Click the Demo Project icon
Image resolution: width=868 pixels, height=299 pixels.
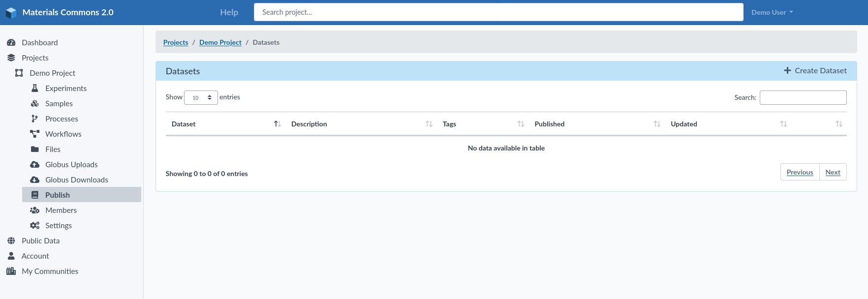click(19, 73)
